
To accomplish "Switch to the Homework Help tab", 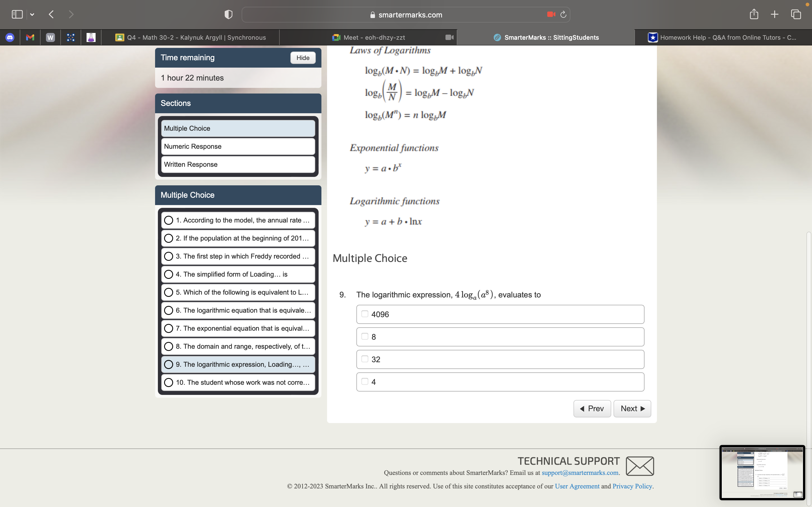I will 721,37.
